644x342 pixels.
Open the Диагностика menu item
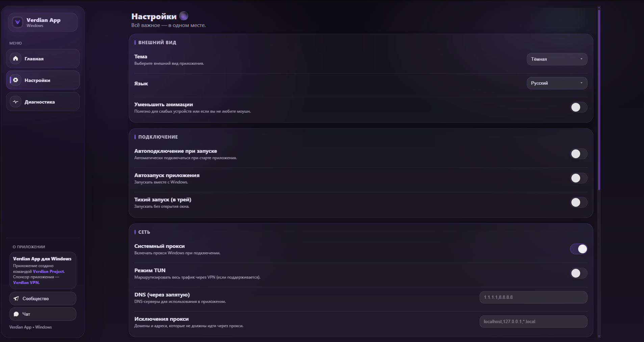tap(43, 102)
